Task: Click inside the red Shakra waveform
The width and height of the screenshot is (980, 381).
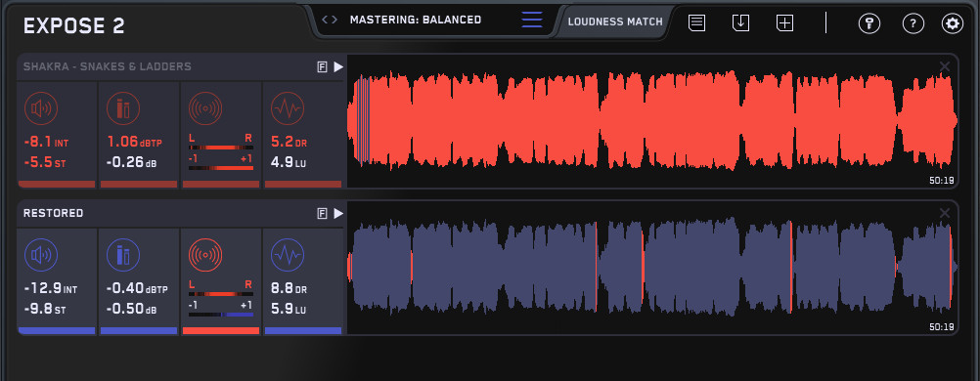Action: click(x=652, y=120)
